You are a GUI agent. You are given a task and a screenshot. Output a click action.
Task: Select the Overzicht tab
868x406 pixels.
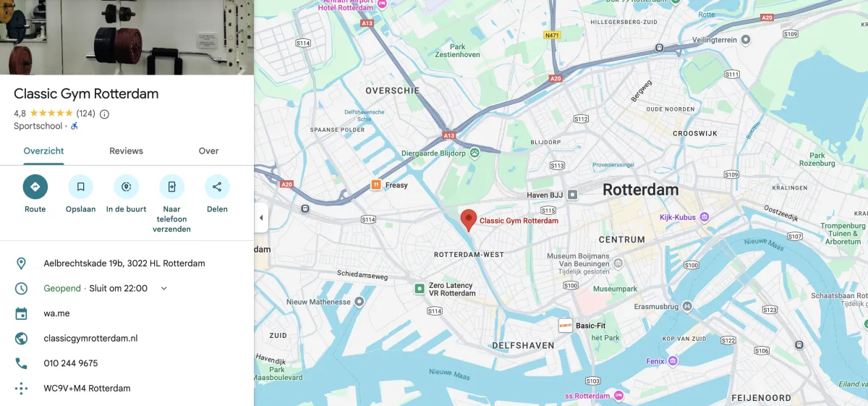tap(43, 151)
